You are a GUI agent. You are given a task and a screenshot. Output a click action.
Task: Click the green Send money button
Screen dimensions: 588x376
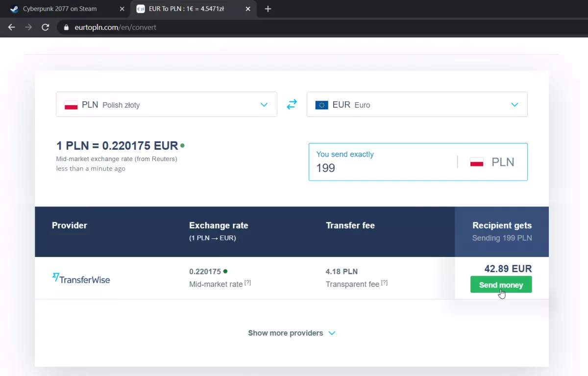click(501, 284)
